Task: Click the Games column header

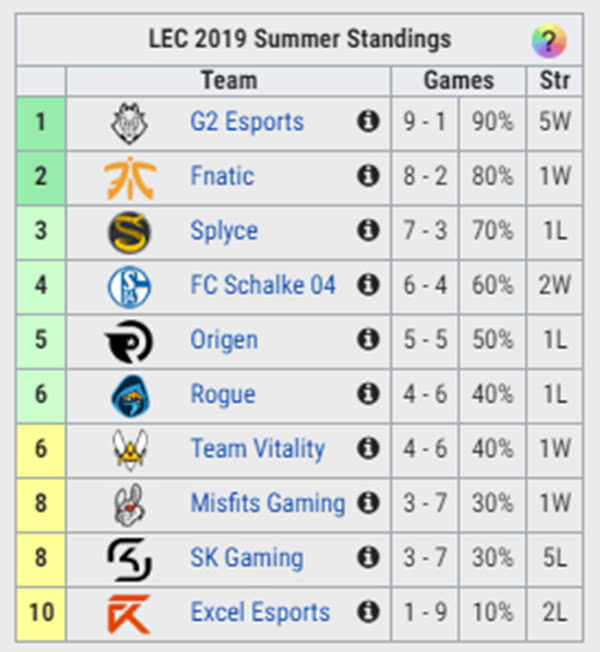Action: pos(458,80)
